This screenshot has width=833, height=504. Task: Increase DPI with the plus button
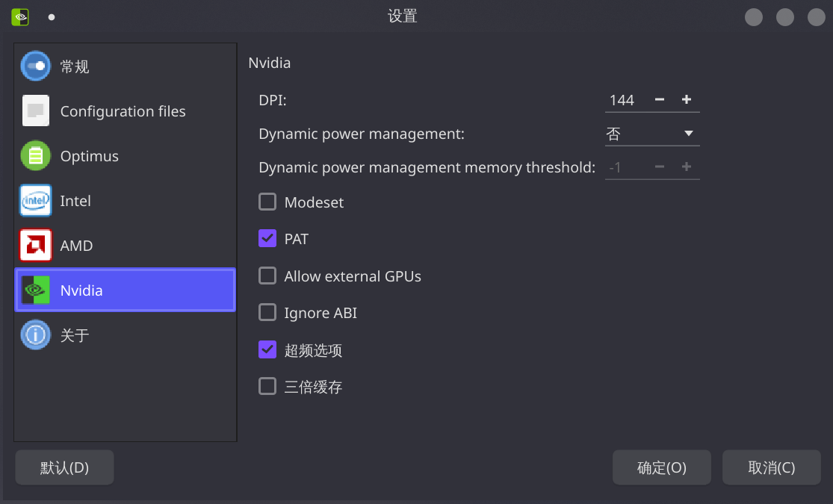tap(687, 100)
